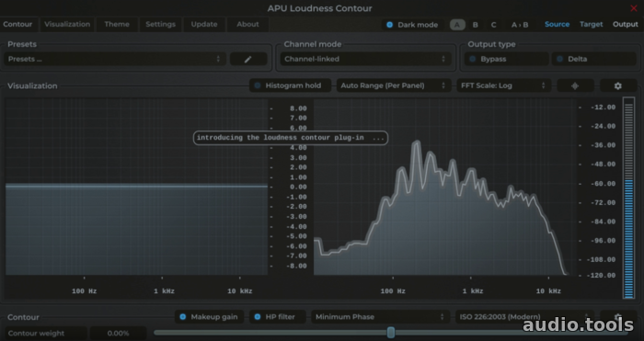Switch to the Visualization tab
644x341 pixels.
(67, 24)
